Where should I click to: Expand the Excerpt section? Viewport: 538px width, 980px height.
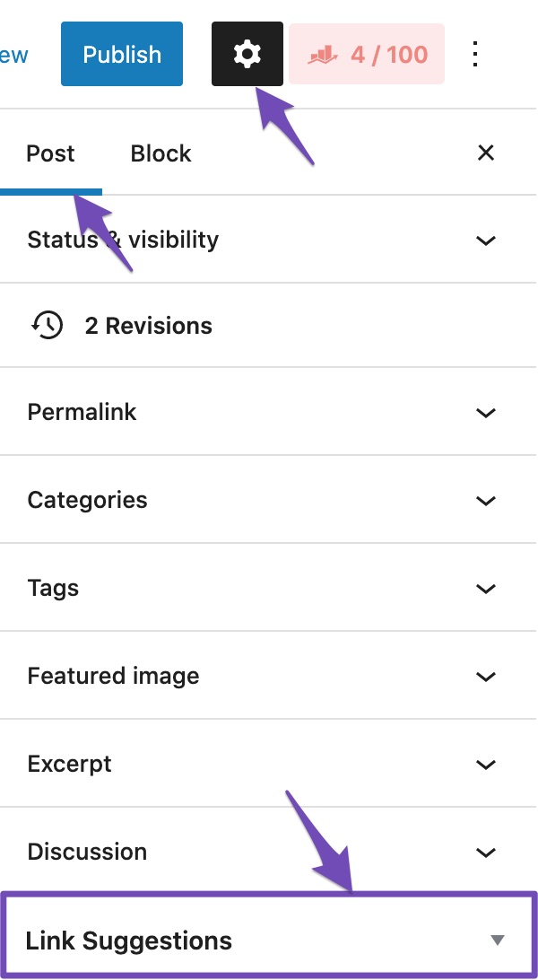point(269,764)
